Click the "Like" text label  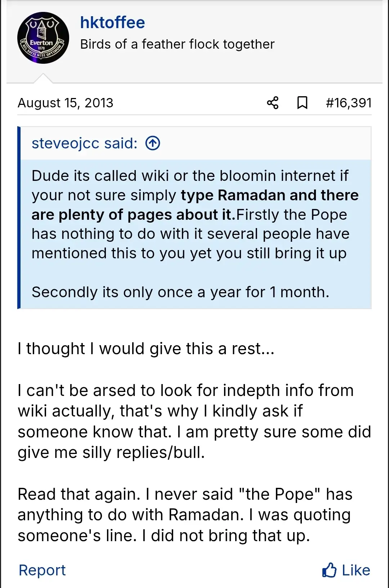click(x=356, y=570)
